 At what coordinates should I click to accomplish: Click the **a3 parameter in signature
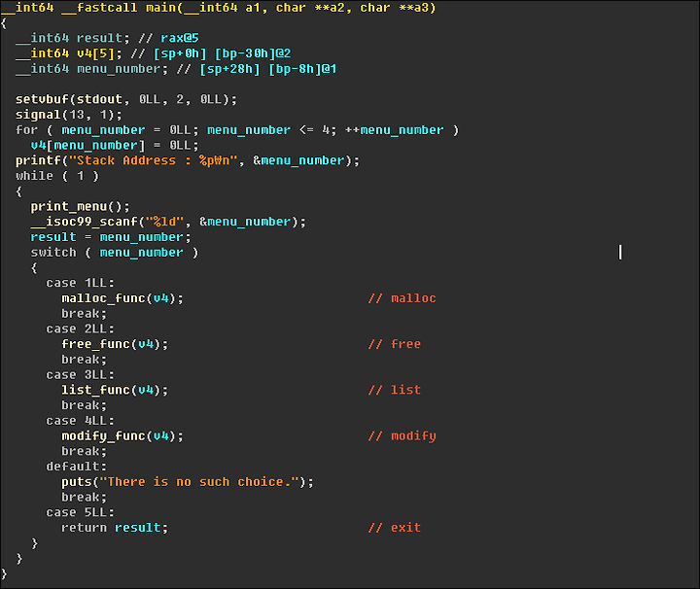point(414,8)
